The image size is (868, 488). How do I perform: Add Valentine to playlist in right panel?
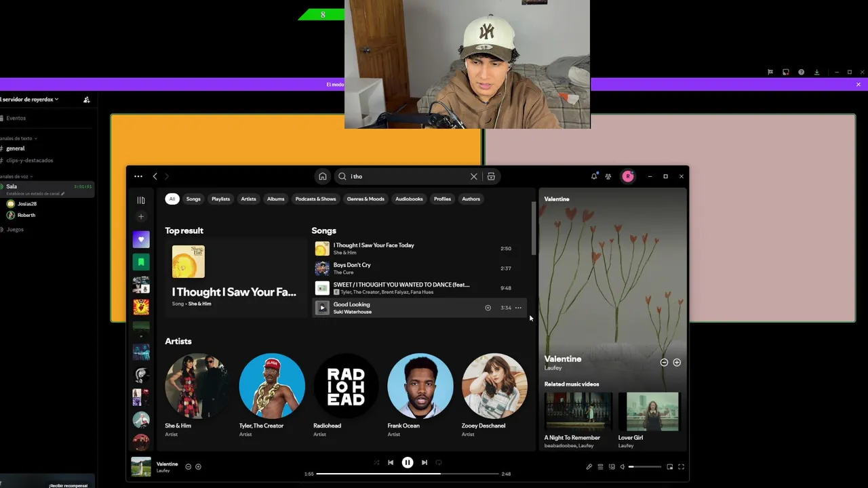677,363
